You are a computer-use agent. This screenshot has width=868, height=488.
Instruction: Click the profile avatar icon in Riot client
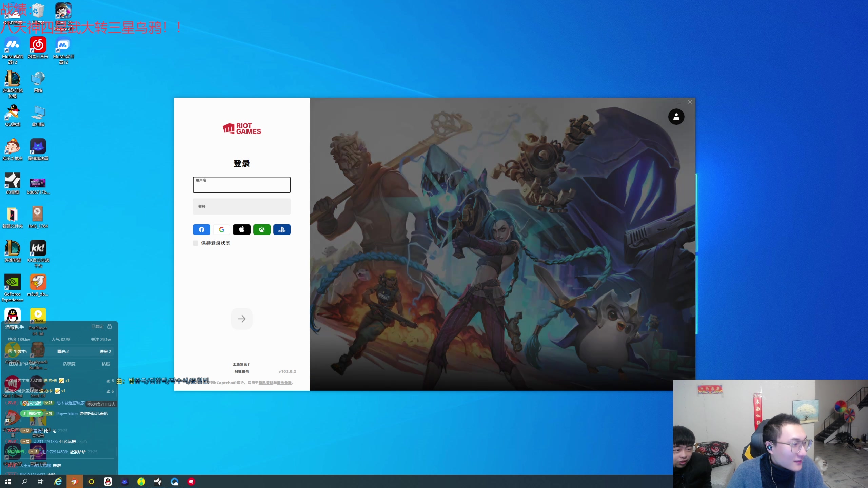click(676, 117)
